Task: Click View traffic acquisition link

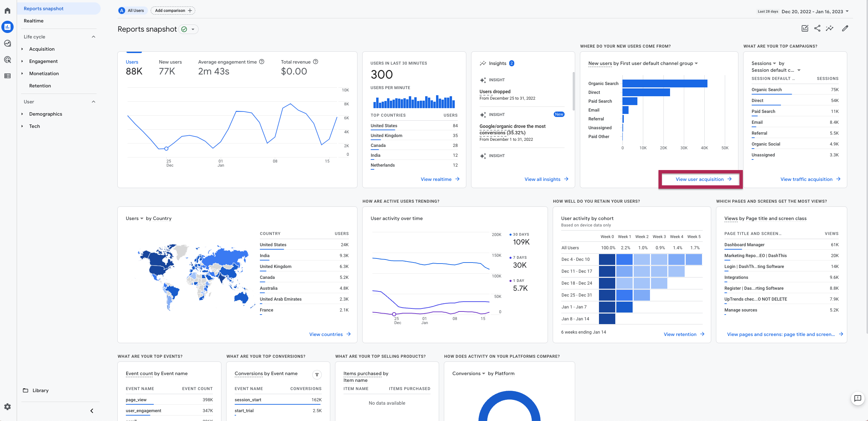Action: click(810, 179)
